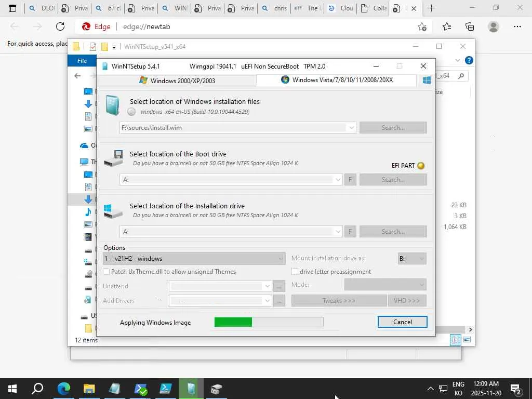532x399 pixels.
Task: Click Edge refresh button
Action: click(x=60, y=26)
